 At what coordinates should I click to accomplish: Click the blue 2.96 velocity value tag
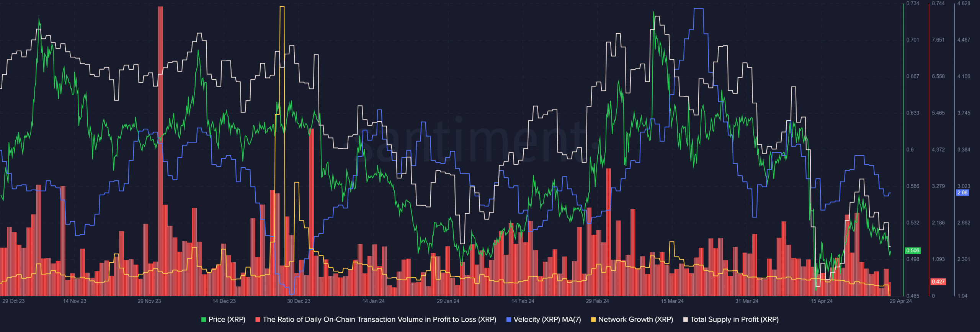click(962, 193)
